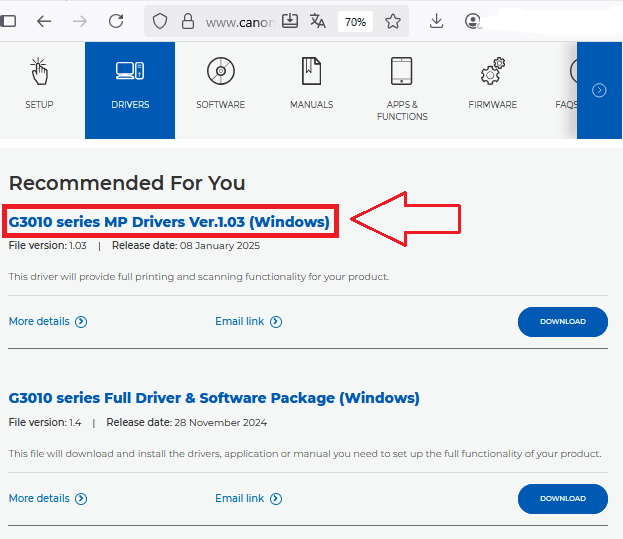Open the browser downloads panel
The width and height of the screenshot is (623, 539).
click(436, 21)
